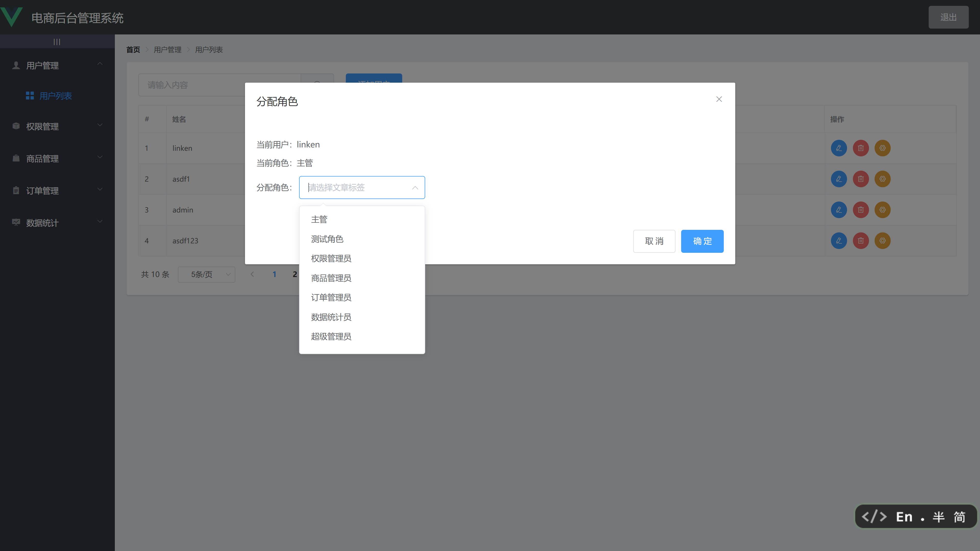Open the 用户管理 user icon in sidebar
The image size is (980, 551).
click(x=16, y=65)
